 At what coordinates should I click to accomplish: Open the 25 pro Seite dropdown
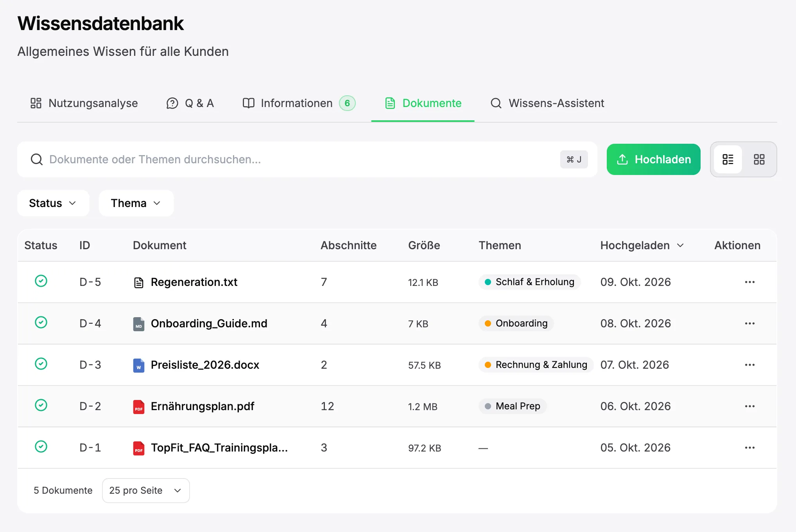pos(146,491)
